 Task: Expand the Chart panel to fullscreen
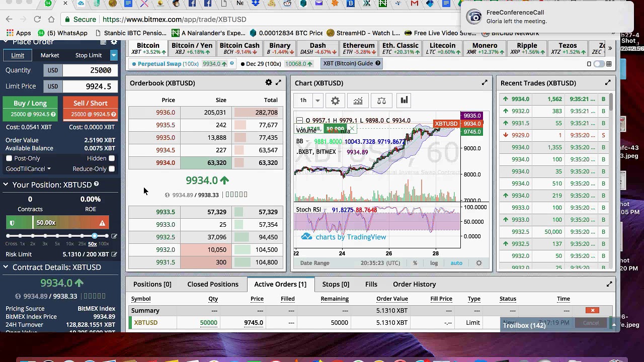click(485, 82)
